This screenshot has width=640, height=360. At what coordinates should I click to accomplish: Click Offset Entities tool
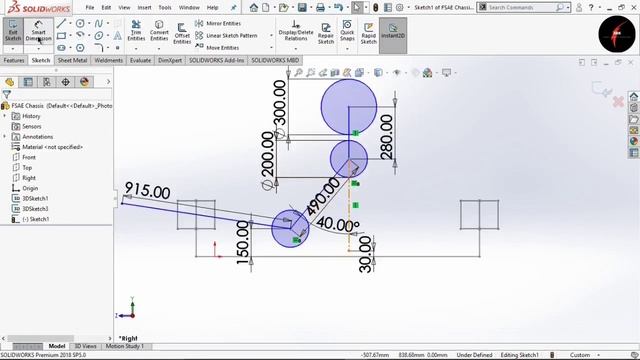click(182, 33)
